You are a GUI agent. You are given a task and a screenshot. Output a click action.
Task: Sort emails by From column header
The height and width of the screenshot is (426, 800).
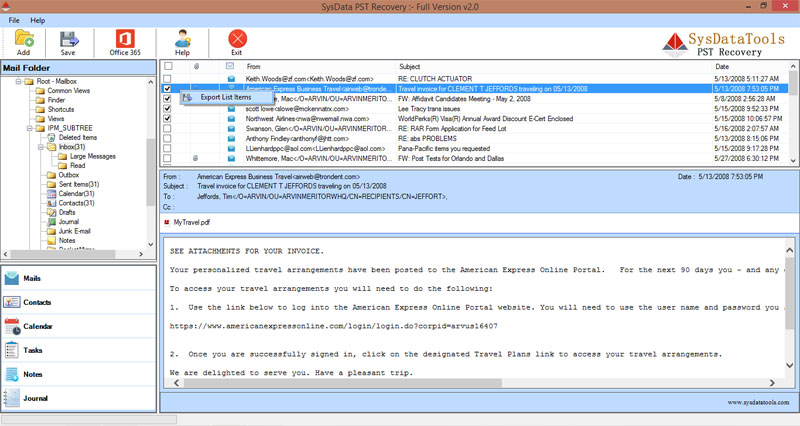319,66
